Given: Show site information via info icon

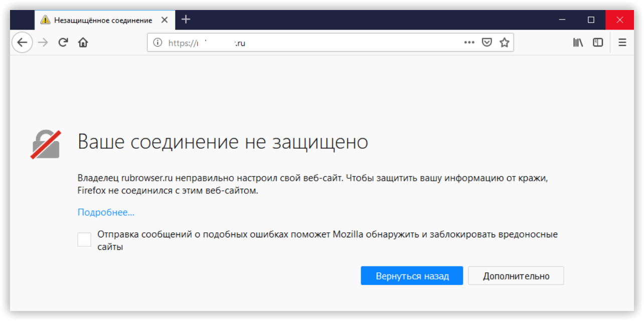Looking at the screenshot, I should [x=157, y=43].
